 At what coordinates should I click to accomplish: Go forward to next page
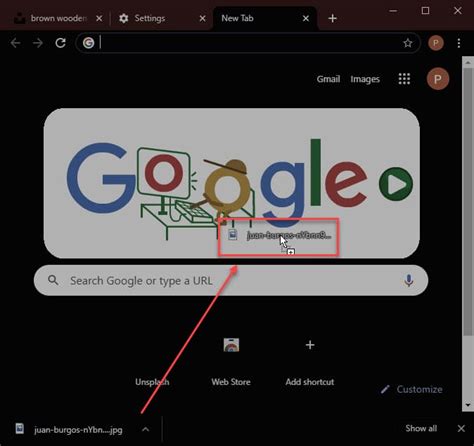pos(38,43)
